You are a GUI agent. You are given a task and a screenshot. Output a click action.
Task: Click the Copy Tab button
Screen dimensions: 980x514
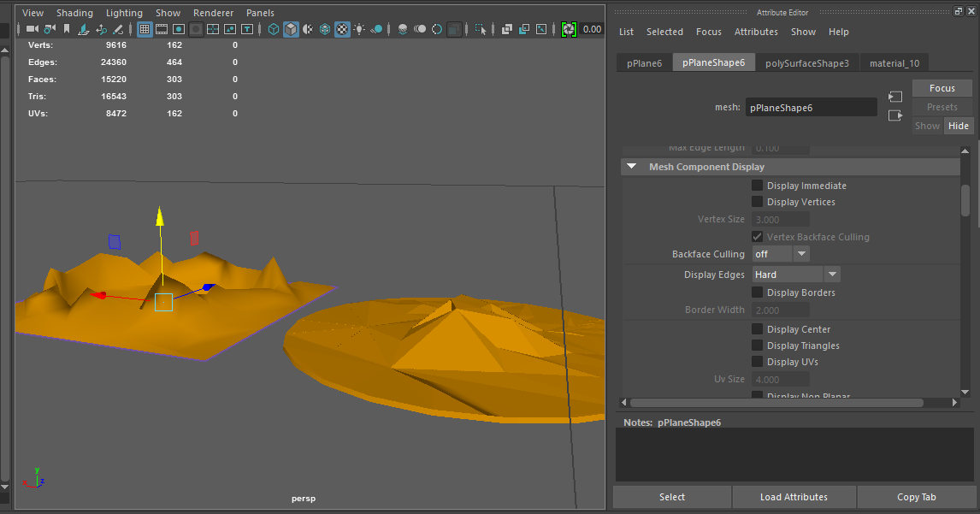(916, 497)
